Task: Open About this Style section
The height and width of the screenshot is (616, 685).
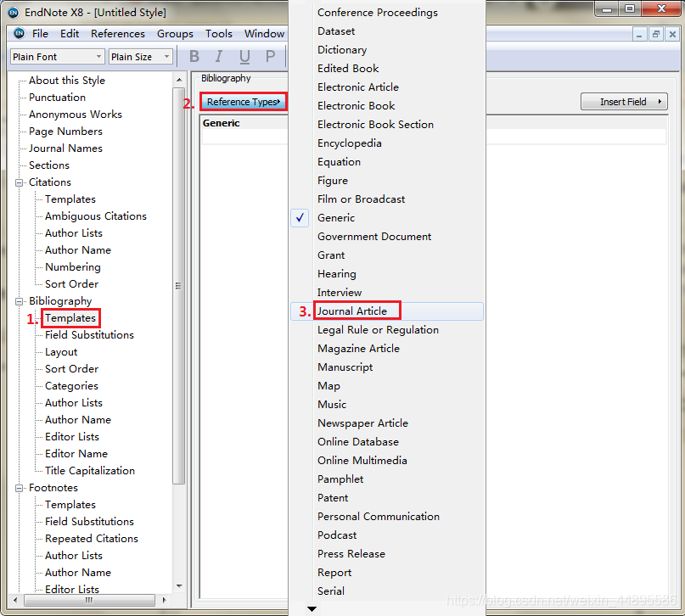Action: pos(67,81)
